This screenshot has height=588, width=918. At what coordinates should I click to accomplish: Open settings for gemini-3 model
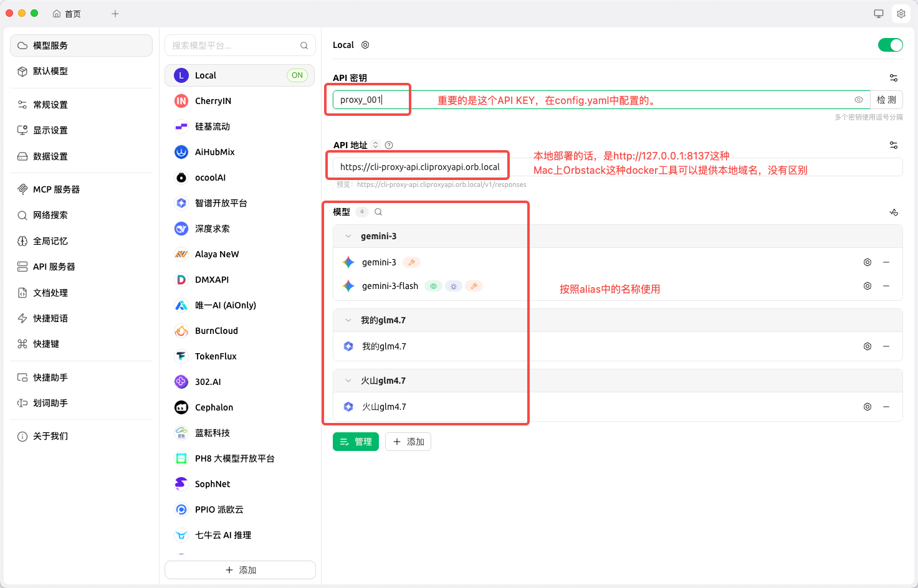[x=868, y=262]
